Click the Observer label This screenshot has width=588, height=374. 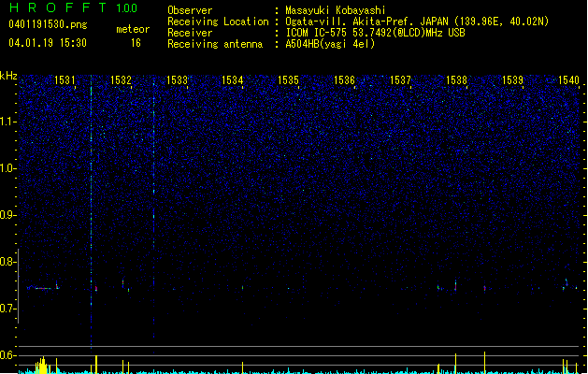click(190, 10)
